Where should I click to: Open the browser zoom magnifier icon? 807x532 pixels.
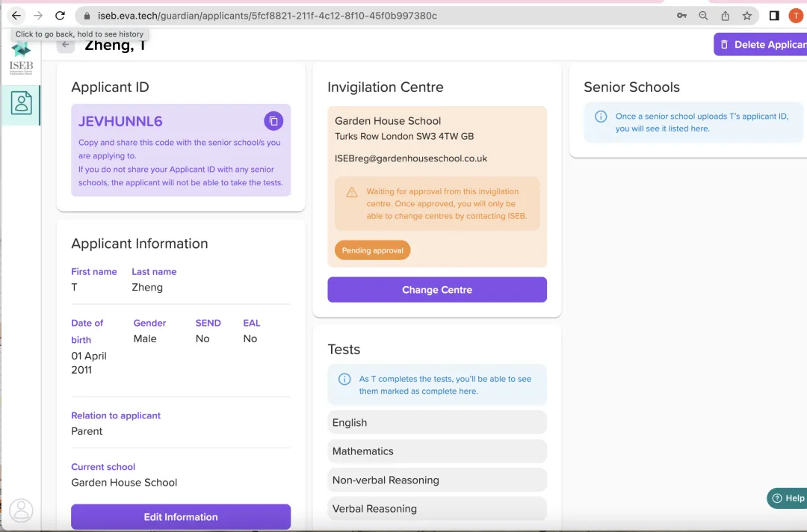(703, 16)
